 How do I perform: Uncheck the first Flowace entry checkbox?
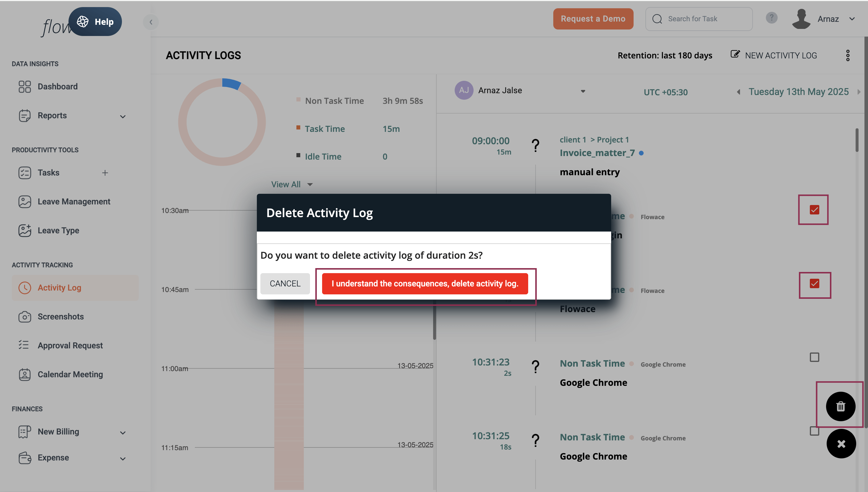pyautogui.click(x=814, y=210)
